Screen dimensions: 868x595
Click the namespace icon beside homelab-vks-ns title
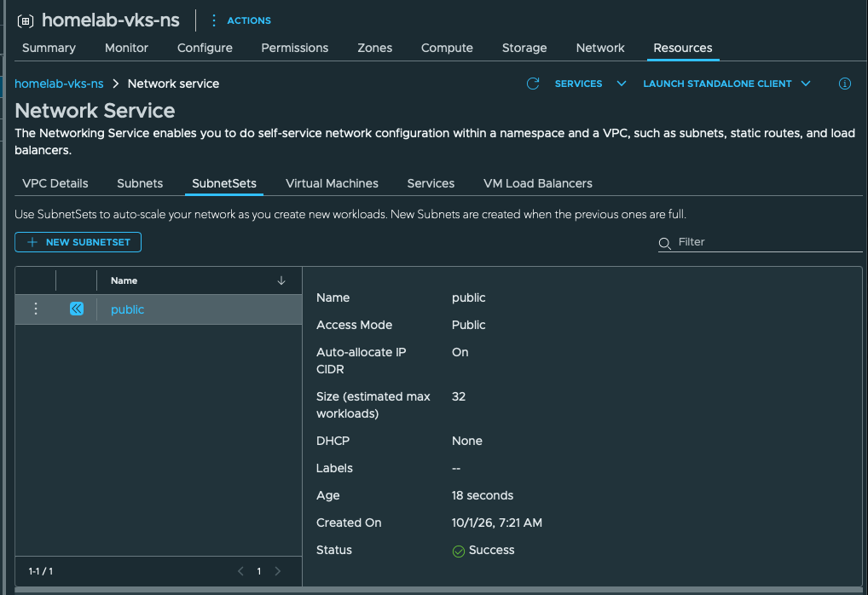(x=26, y=21)
